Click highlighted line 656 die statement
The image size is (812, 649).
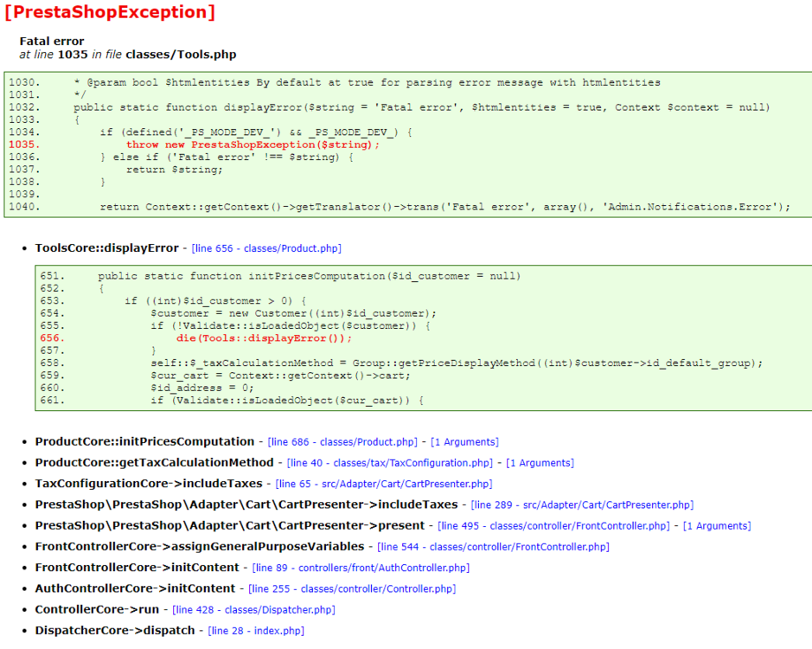click(x=264, y=338)
